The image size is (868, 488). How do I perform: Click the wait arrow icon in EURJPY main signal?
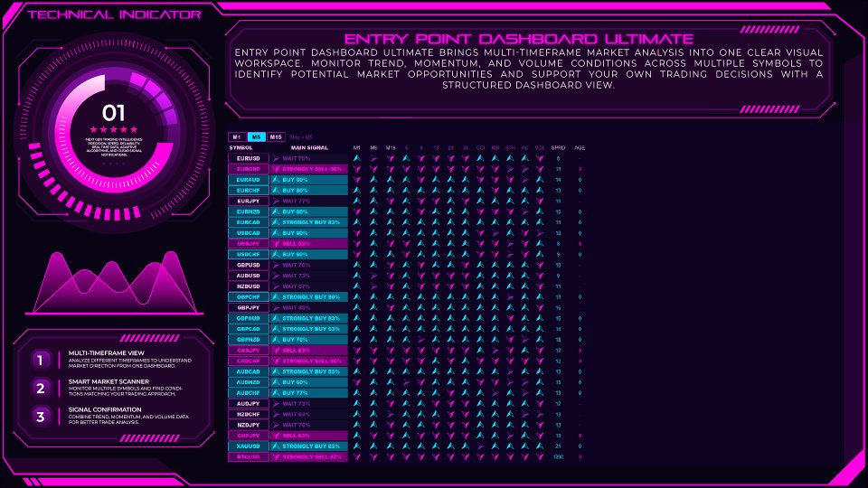tap(276, 201)
